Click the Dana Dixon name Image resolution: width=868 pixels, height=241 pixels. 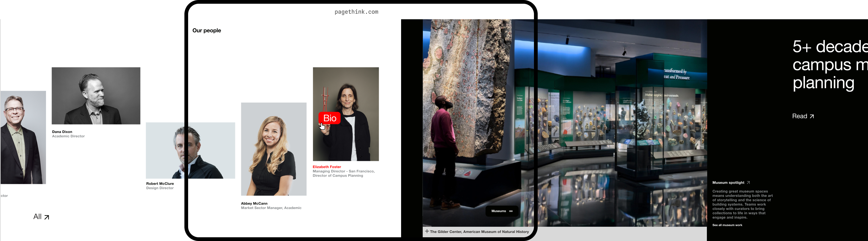(62, 132)
